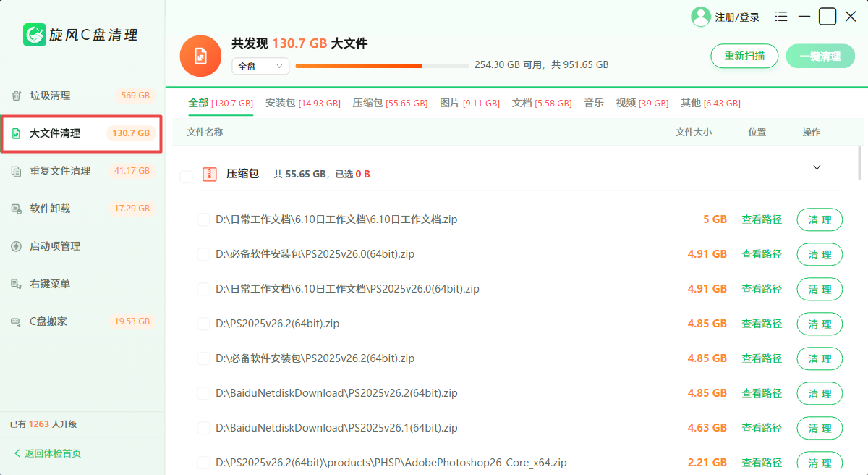
Task: Switch to the 压缩包 tab
Action: click(x=390, y=104)
